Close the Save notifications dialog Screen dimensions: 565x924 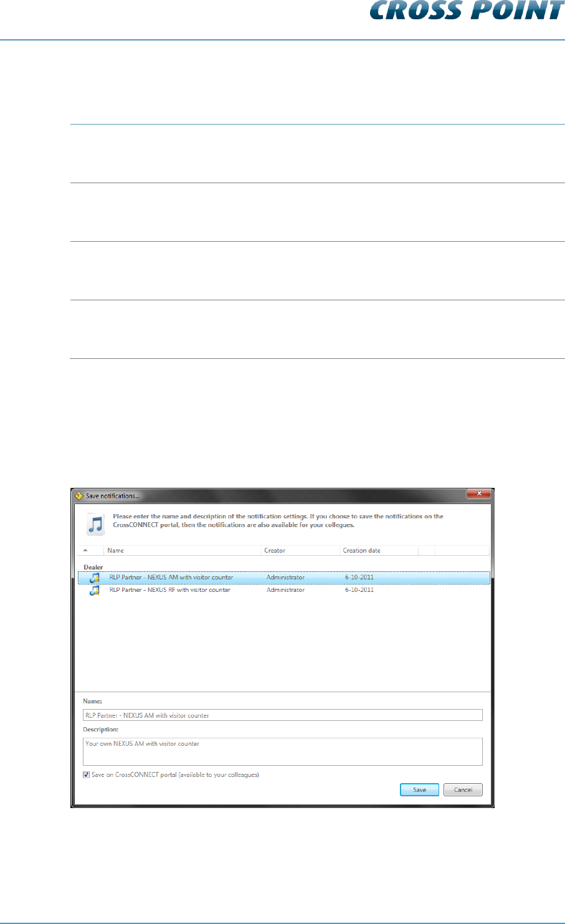click(479, 493)
